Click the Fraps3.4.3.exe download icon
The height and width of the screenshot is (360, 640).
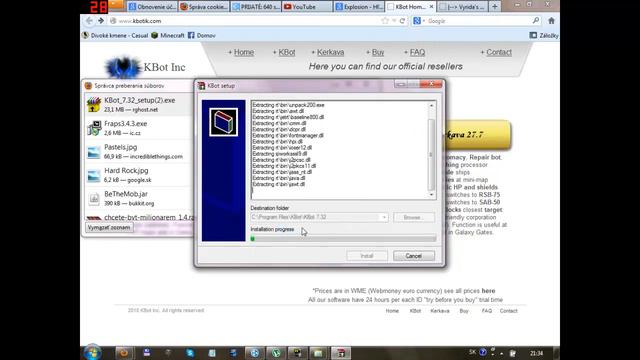pyautogui.click(x=94, y=128)
